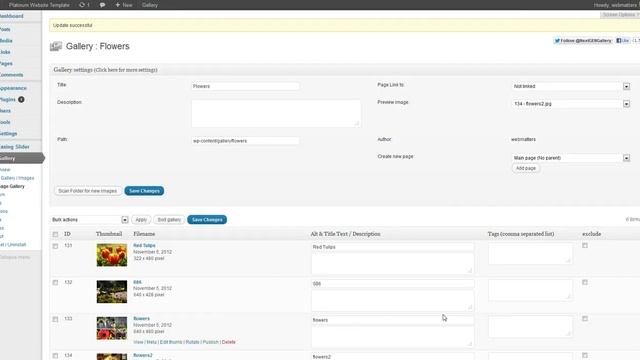Tick the exclude checkbox for flowers2 row
This screenshot has width=640, height=360.
(585, 356)
